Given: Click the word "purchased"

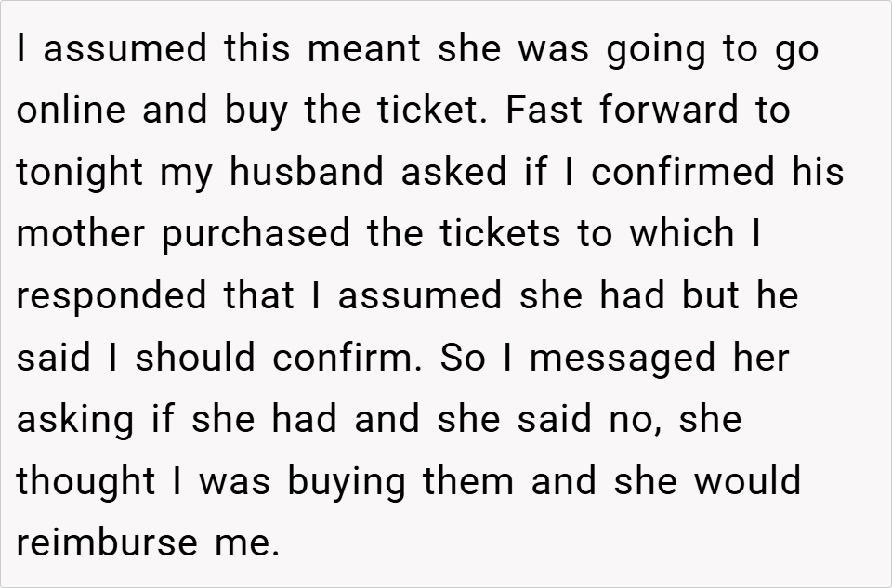Looking at the screenshot, I should tap(257, 235).
